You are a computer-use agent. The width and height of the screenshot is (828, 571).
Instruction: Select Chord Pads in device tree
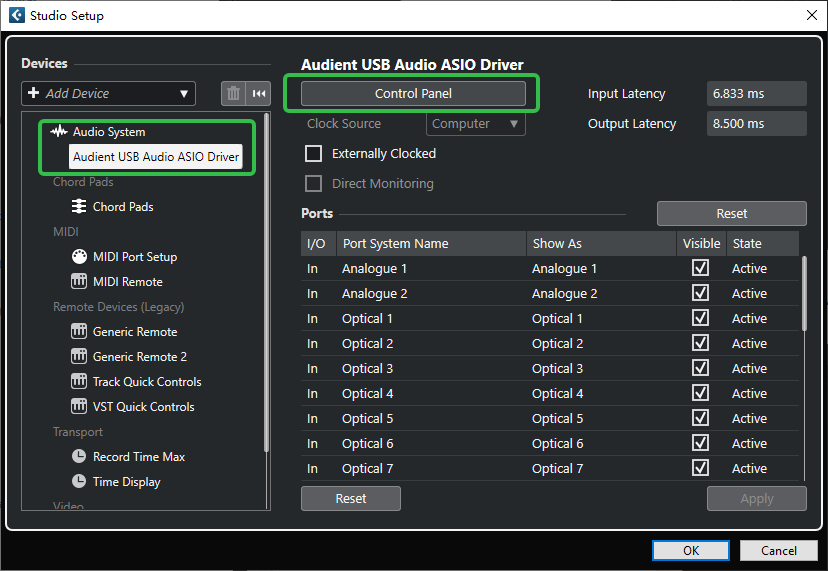[123, 207]
